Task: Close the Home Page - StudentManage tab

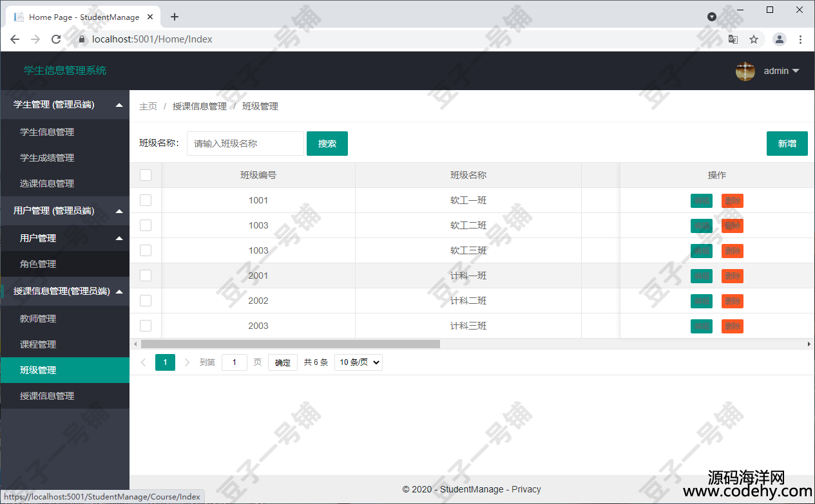Action: [x=151, y=17]
